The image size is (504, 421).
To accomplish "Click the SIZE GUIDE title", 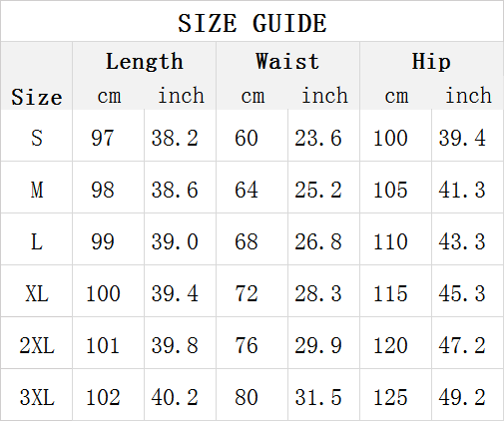I will pyautogui.click(x=252, y=23).
